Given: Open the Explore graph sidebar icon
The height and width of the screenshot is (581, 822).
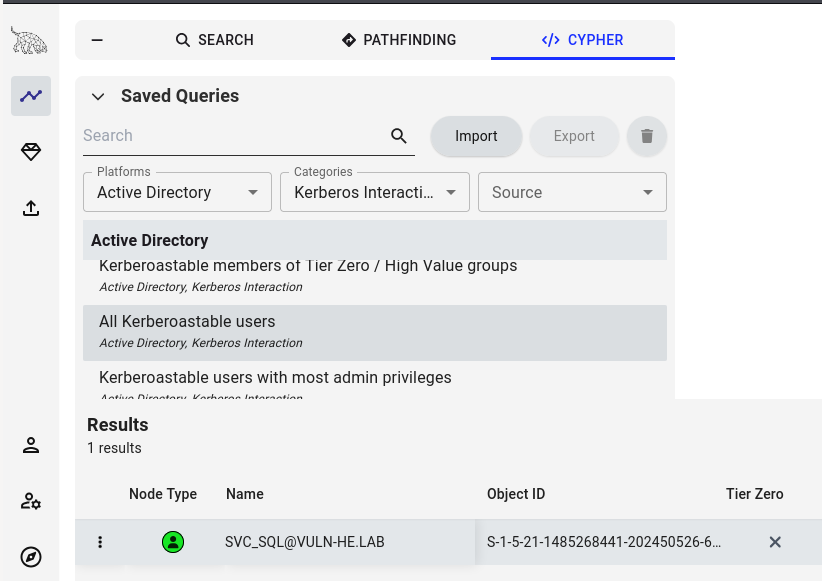Looking at the screenshot, I should click(x=31, y=96).
